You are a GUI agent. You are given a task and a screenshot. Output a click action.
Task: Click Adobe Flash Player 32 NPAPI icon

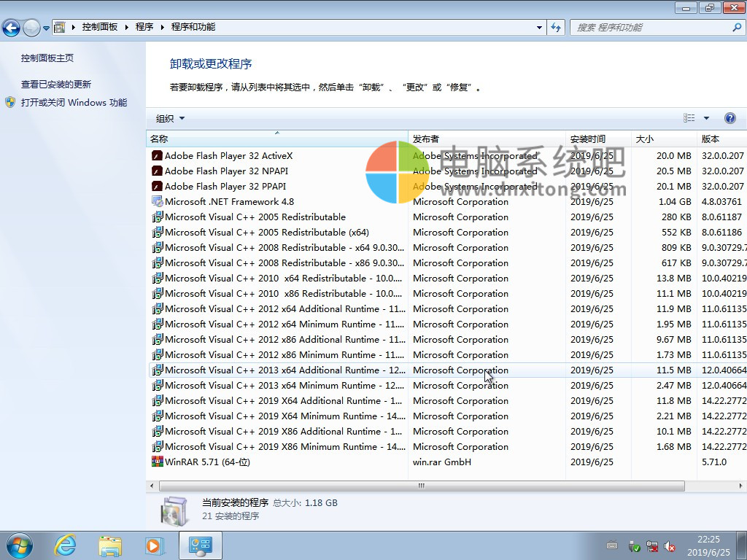click(158, 171)
